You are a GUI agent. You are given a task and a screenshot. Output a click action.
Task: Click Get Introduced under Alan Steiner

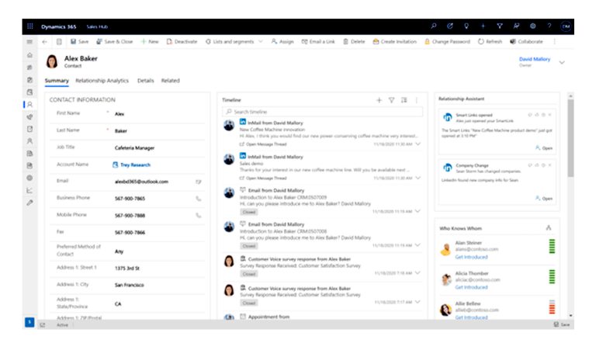point(471,256)
